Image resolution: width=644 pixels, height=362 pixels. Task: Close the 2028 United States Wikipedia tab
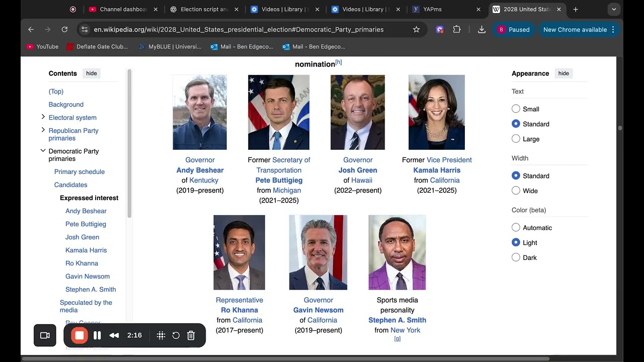[559, 9]
